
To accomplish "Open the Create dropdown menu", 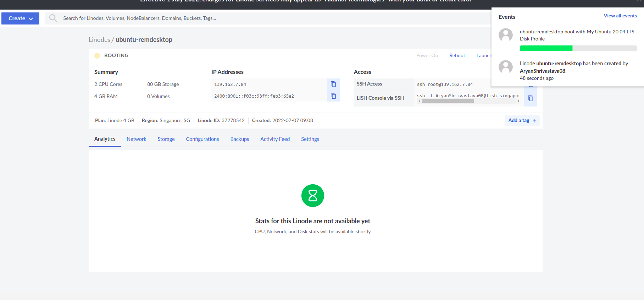I will [x=20, y=18].
